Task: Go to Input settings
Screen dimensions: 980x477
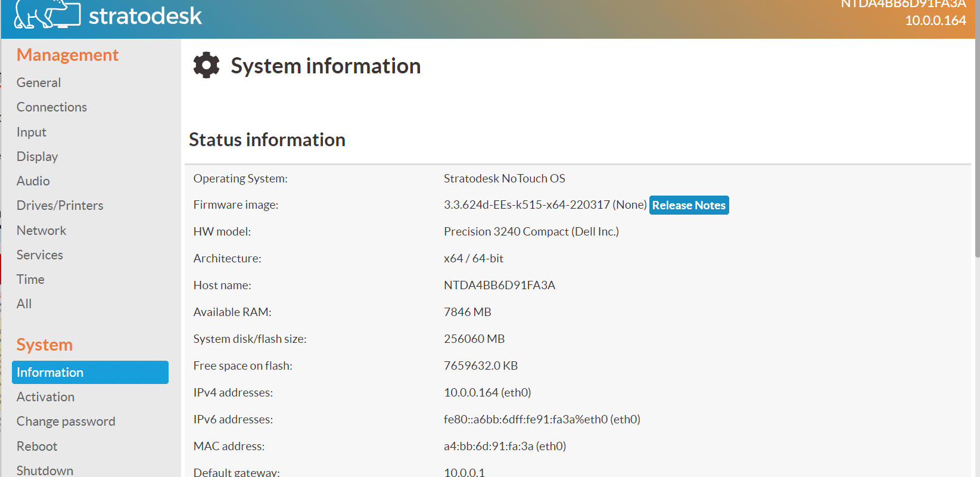Action: (32, 132)
